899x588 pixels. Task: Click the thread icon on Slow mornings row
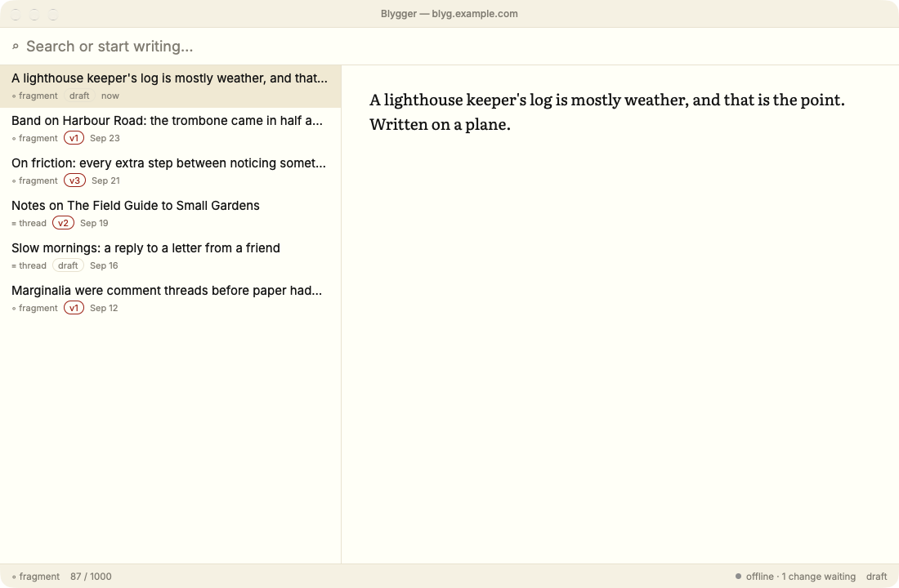coord(15,266)
